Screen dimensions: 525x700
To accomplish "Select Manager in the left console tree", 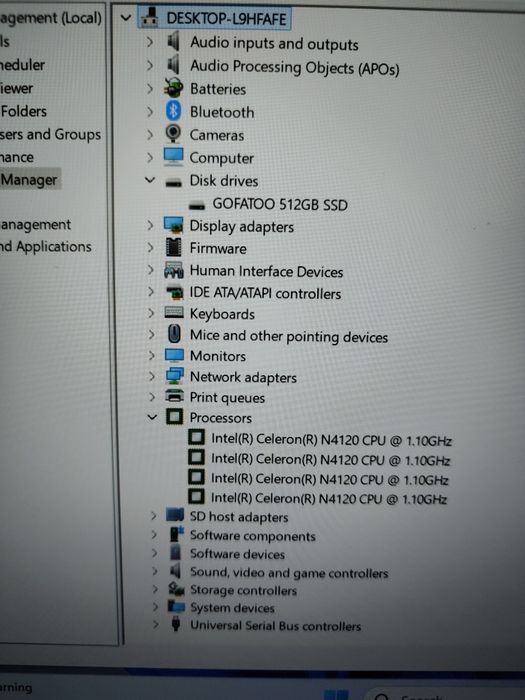I will pos(29,179).
